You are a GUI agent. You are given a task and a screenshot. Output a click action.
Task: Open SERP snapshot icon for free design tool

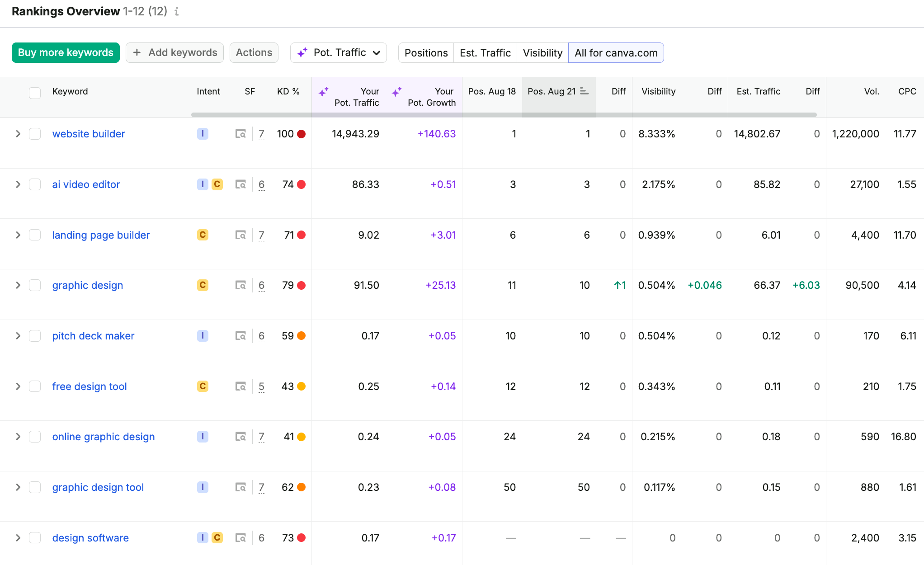(x=240, y=386)
